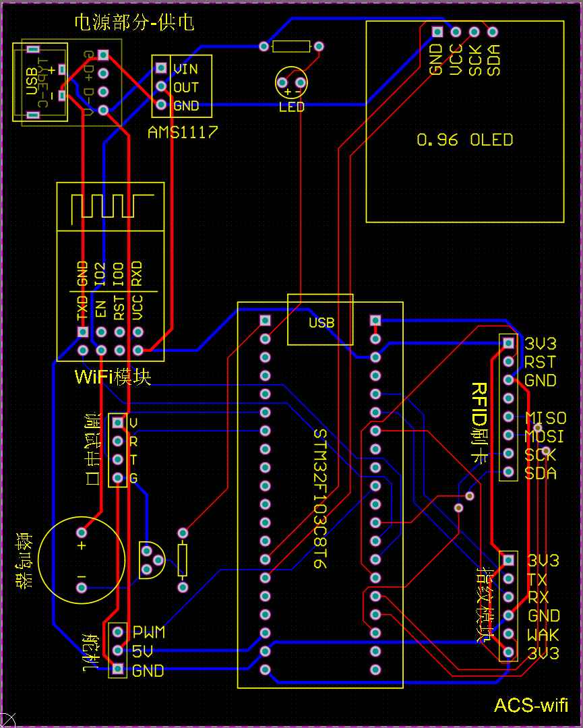This screenshot has width=583, height=728.
Task: Click the 调试串口 label
Action: [92, 448]
